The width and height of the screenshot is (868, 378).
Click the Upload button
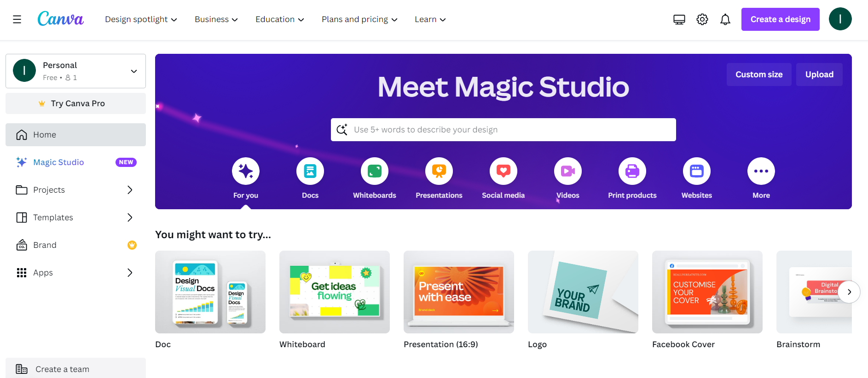pos(819,74)
